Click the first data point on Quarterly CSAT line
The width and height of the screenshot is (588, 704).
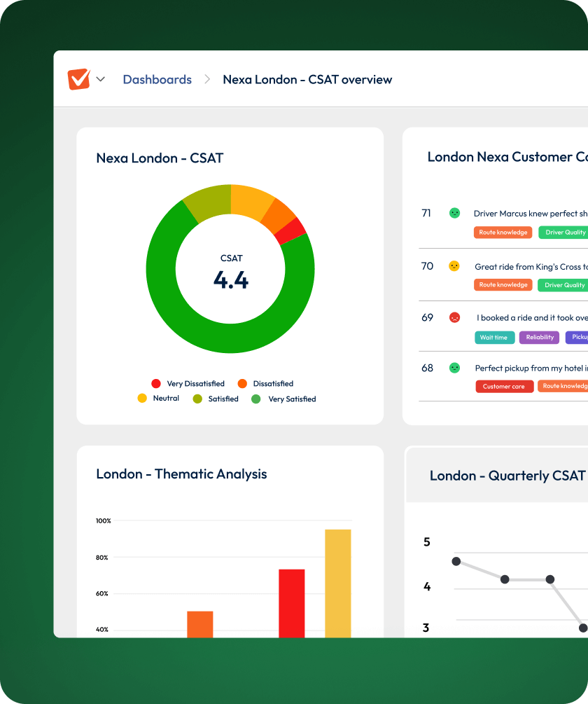coord(456,561)
